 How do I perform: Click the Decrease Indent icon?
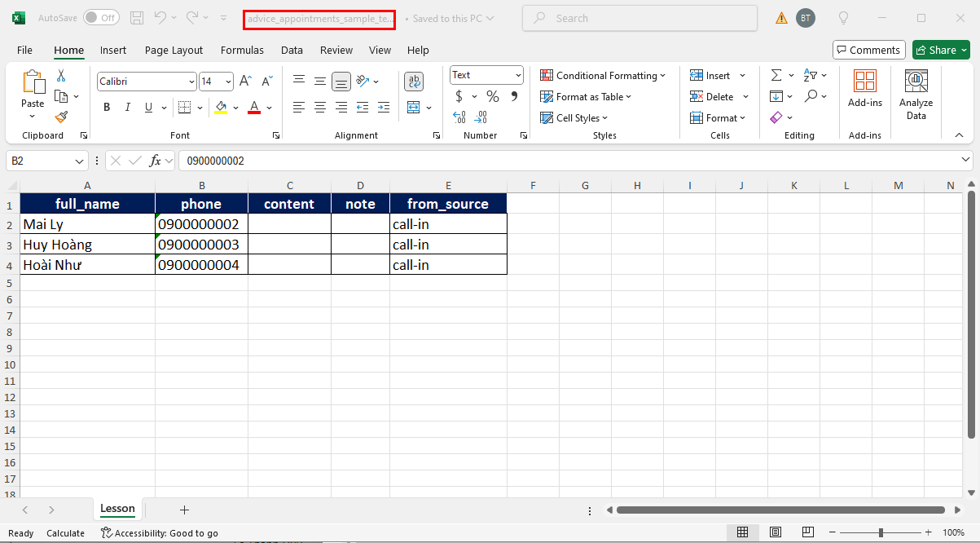tap(363, 108)
